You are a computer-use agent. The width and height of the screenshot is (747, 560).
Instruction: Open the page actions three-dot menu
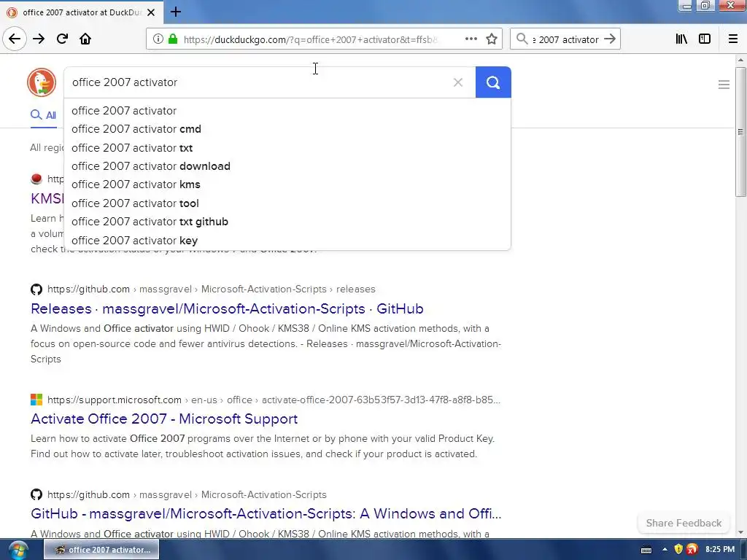(471, 39)
